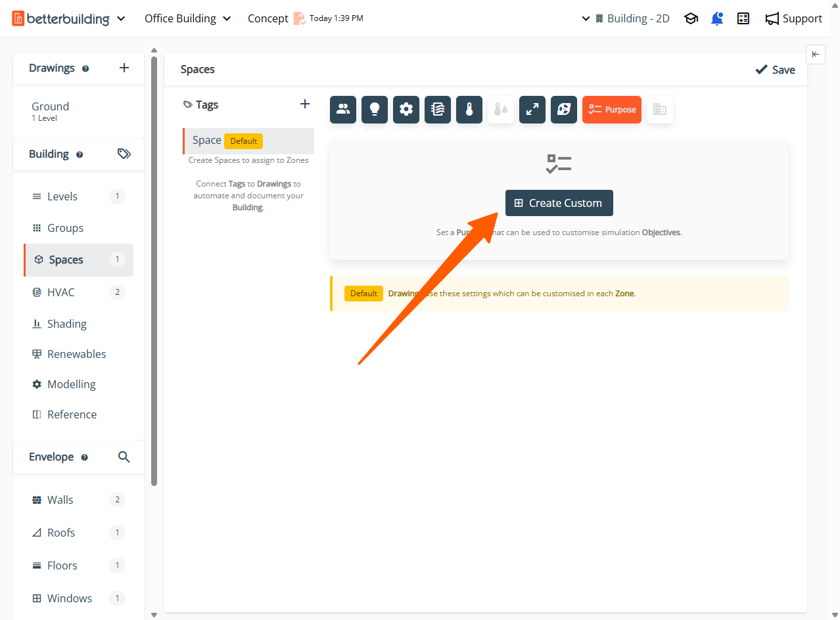Click the Create Custom button
The width and height of the screenshot is (840, 620).
point(559,203)
